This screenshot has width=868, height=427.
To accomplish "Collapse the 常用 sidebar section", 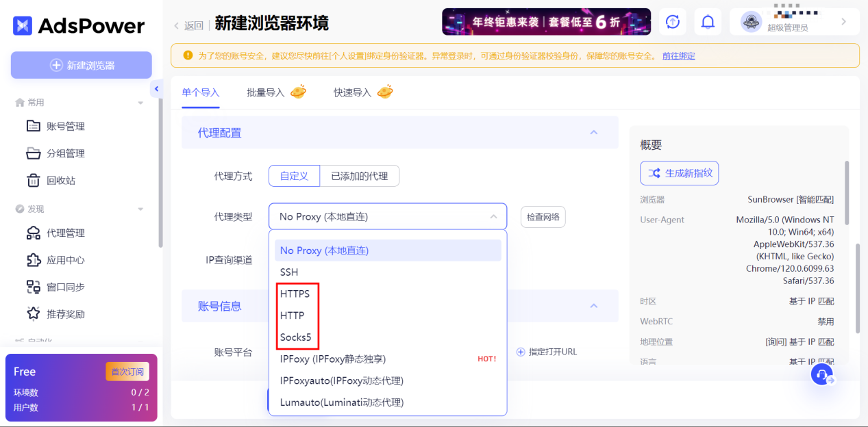I will (x=140, y=103).
